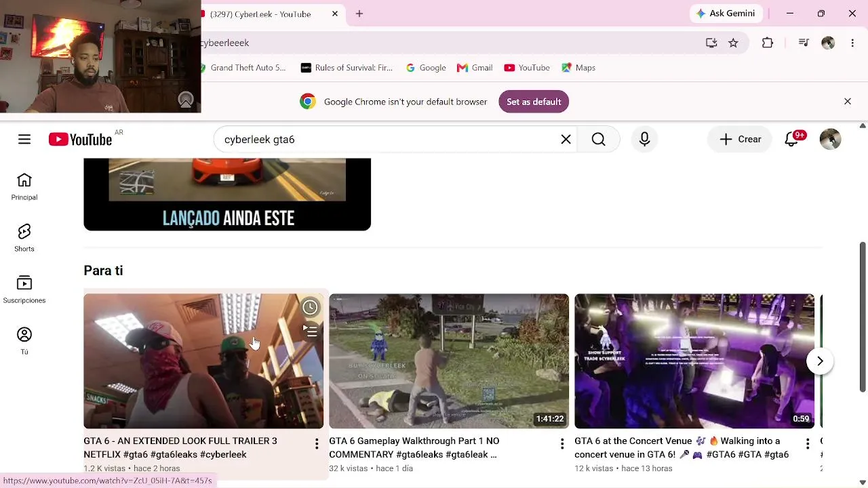This screenshot has height=488, width=868.
Task: Click the 'Para ti' section heading
Action: [103, 270]
